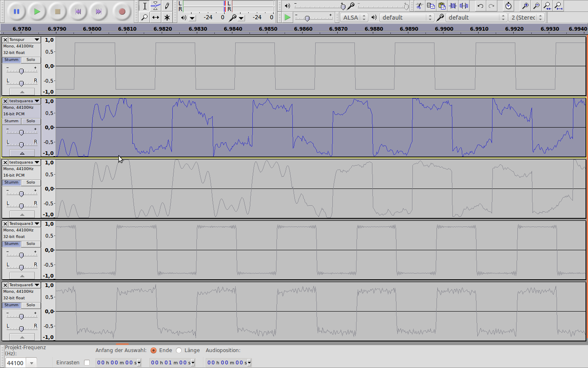Select the Länge radio button
Image resolution: width=588 pixels, height=368 pixels.
[x=179, y=350]
